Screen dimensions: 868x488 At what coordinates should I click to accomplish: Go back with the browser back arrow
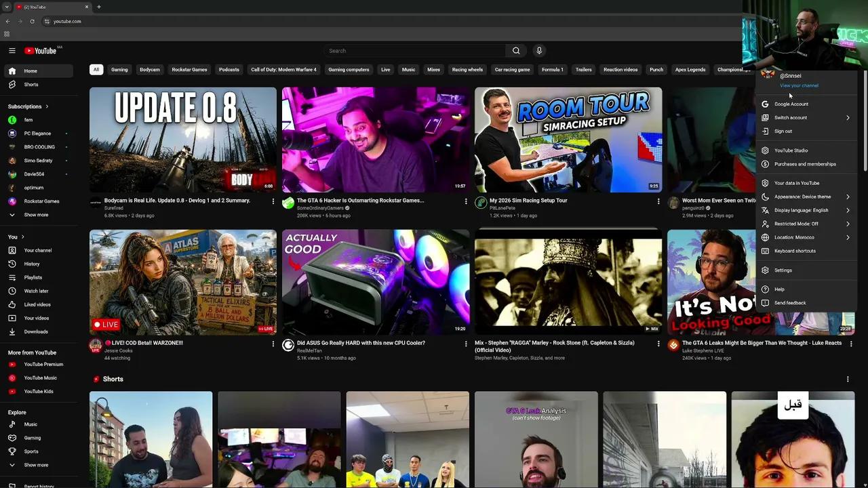pyautogui.click(x=7, y=21)
